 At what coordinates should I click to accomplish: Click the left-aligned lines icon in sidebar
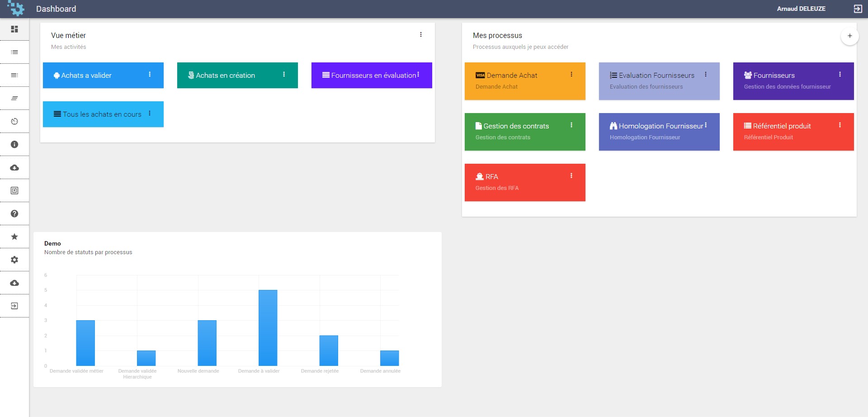(x=14, y=98)
